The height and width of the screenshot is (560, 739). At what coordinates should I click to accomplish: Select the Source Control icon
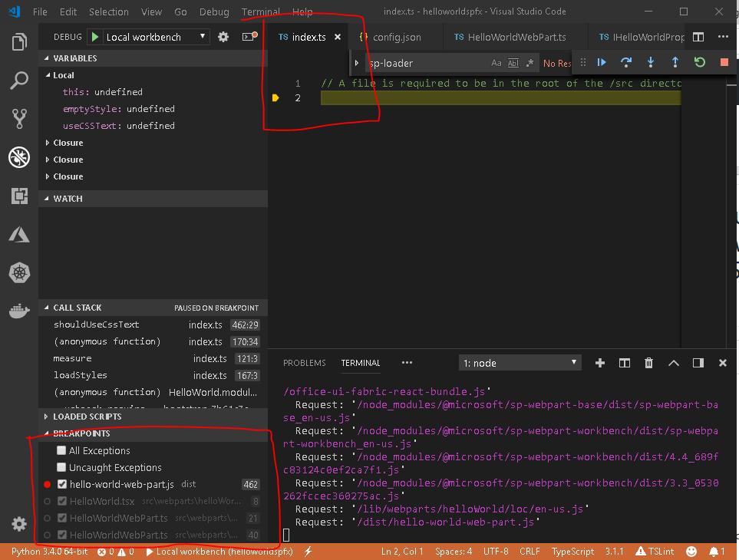tap(19, 117)
